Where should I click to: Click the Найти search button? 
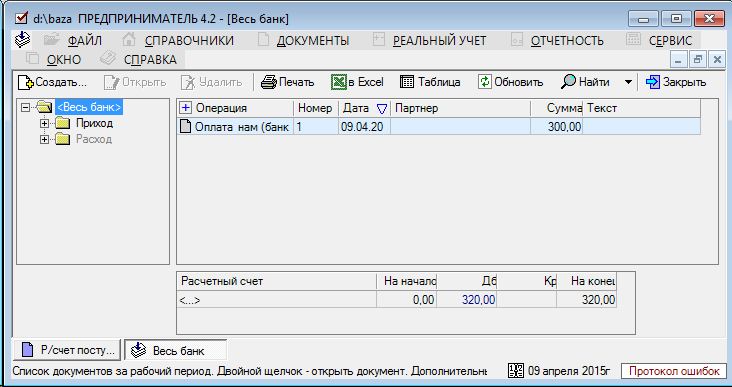pos(585,83)
